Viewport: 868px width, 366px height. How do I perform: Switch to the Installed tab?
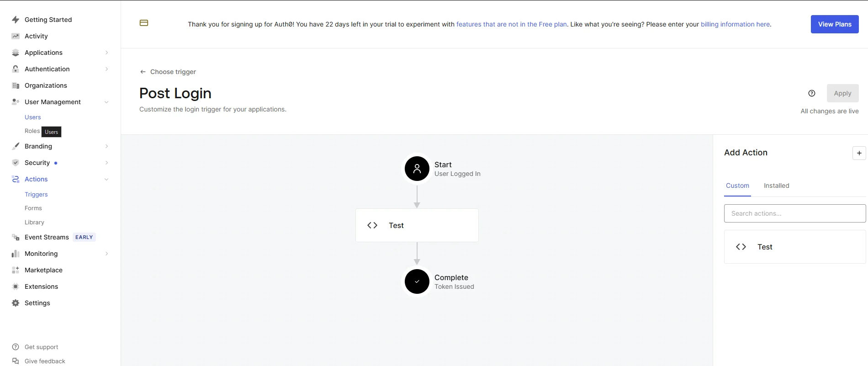point(776,186)
